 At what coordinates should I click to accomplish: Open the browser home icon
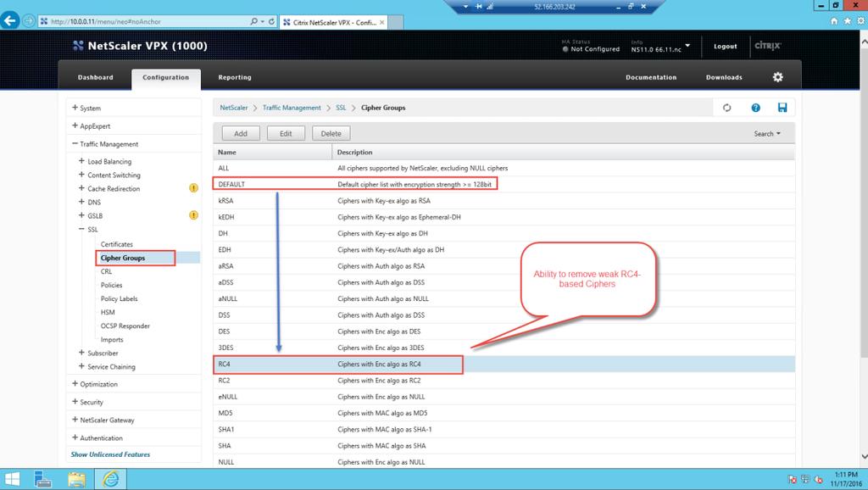834,21
